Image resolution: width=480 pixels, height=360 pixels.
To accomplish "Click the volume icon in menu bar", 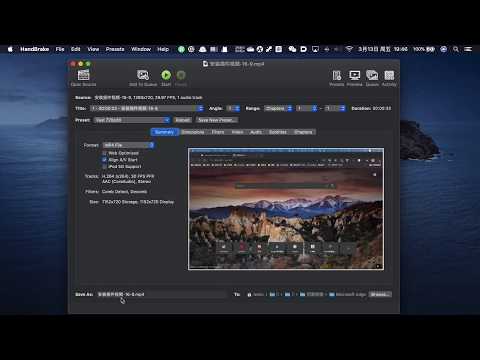I will click(x=327, y=49).
